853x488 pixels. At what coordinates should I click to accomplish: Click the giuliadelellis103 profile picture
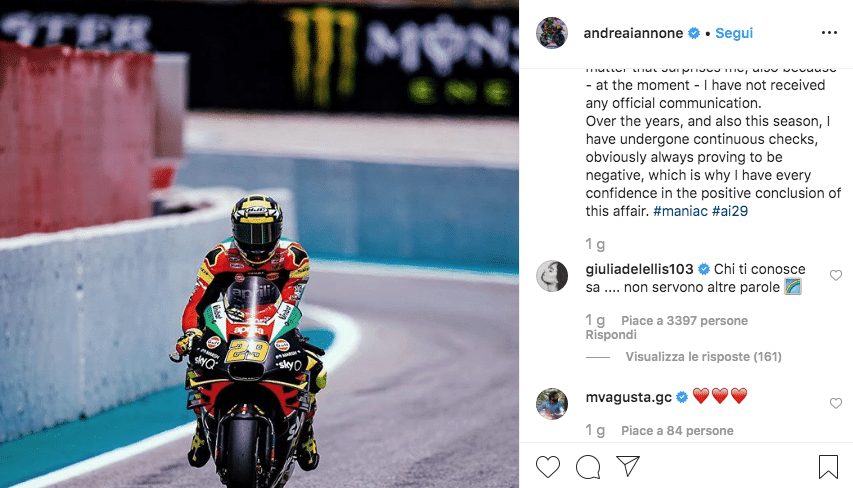[x=552, y=276]
